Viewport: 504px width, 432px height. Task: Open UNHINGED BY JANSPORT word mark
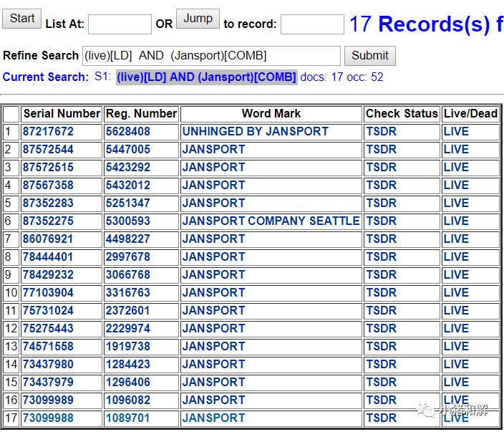point(255,132)
